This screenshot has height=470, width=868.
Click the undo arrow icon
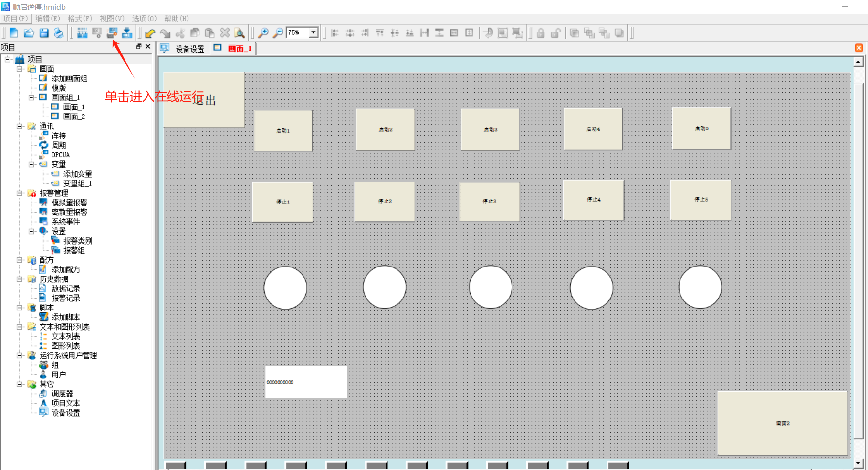coord(150,33)
